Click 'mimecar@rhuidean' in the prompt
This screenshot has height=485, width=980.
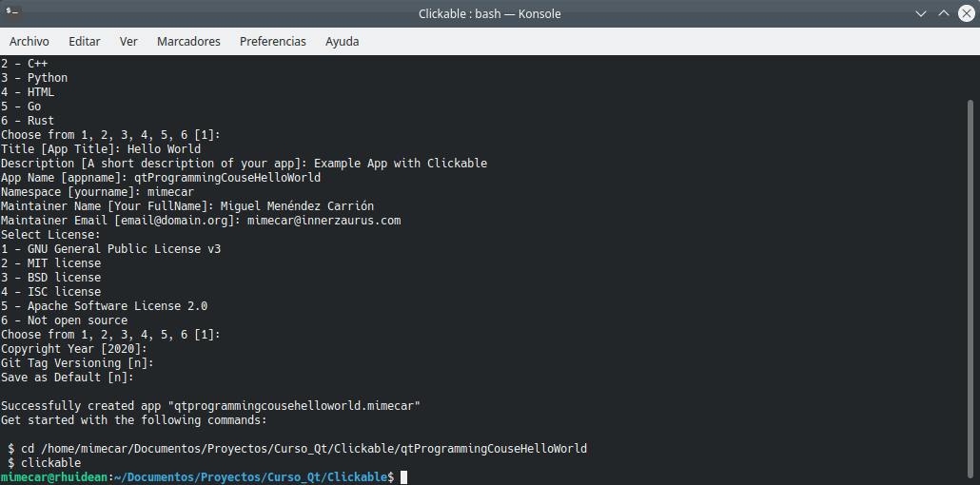coord(54,477)
